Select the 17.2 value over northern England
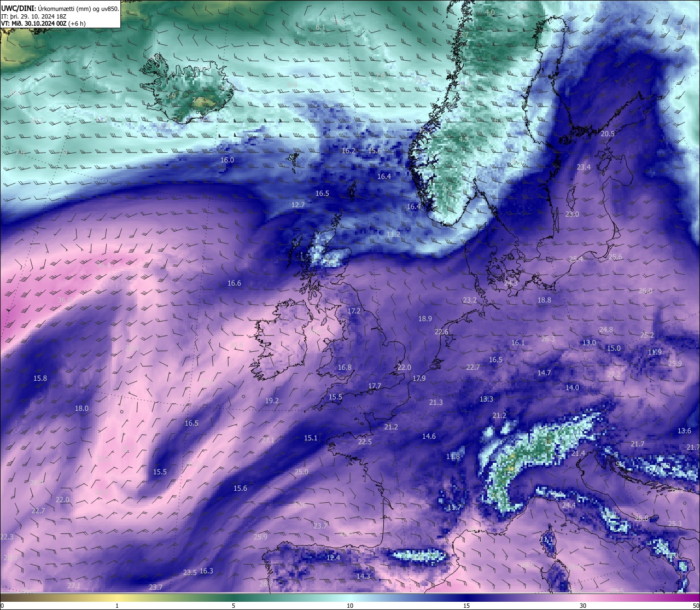 click(354, 311)
